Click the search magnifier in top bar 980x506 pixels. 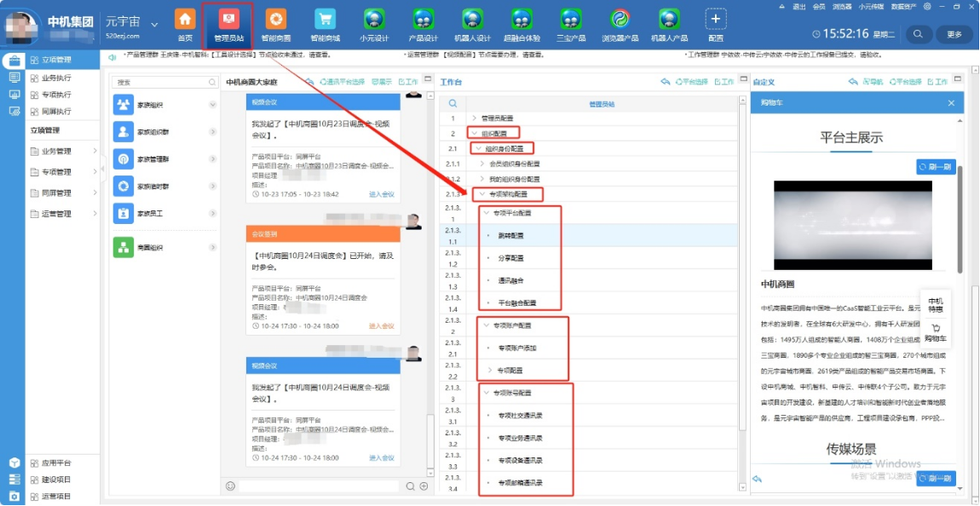click(x=918, y=34)
